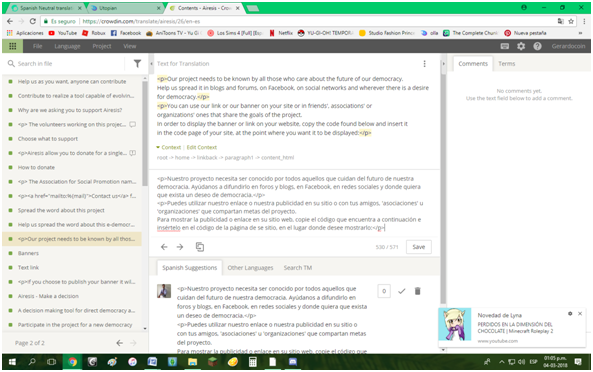Image resolution: width=593 pixels, height=372 pixels.
Task: Open Calculator from the taskbar
Action: coord(253,362)
